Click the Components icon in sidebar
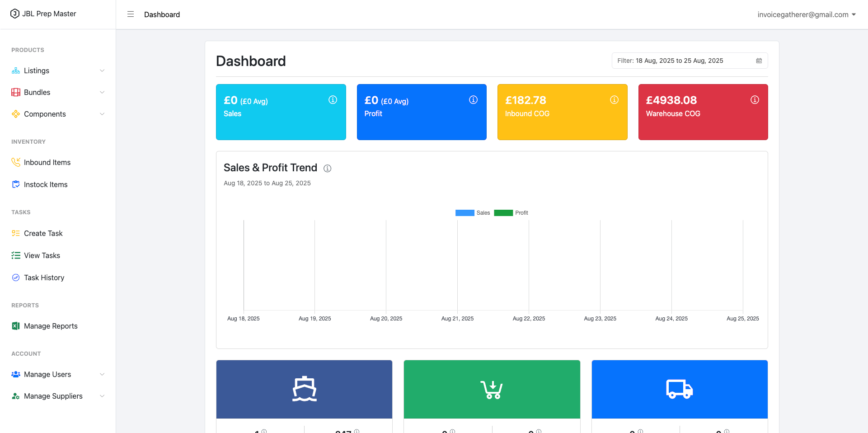 point(16,114)
